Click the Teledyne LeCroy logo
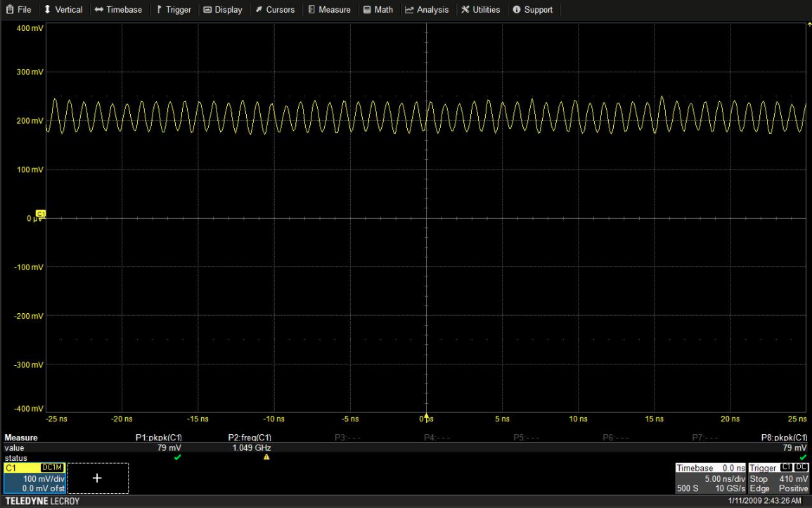The width and height of the screenshot is (812, 508). [x=42, y=501]
